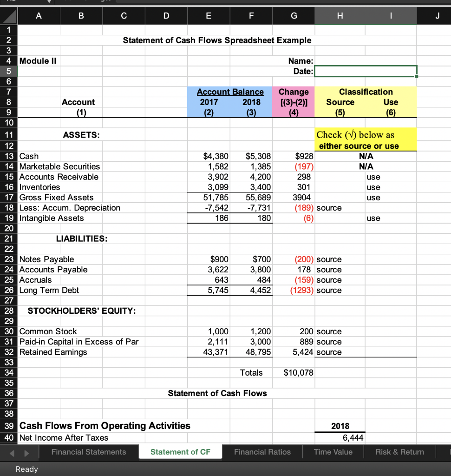Open the Risk & Return sheet tab
Screen dimensions: 451x476
point(399,452)
